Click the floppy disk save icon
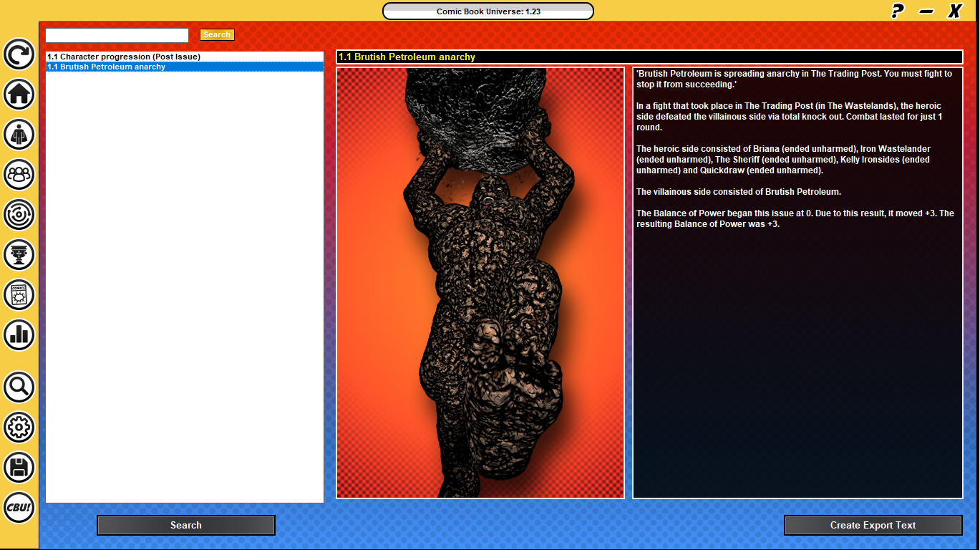 pyautogui.click(x=19, y=468)
